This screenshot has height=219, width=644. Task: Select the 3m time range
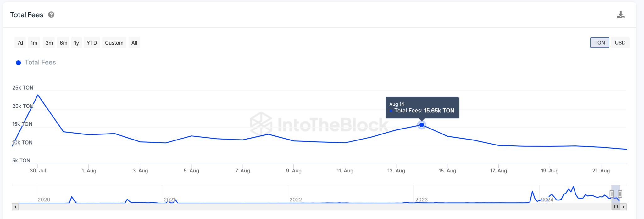[x=49, y=43]
